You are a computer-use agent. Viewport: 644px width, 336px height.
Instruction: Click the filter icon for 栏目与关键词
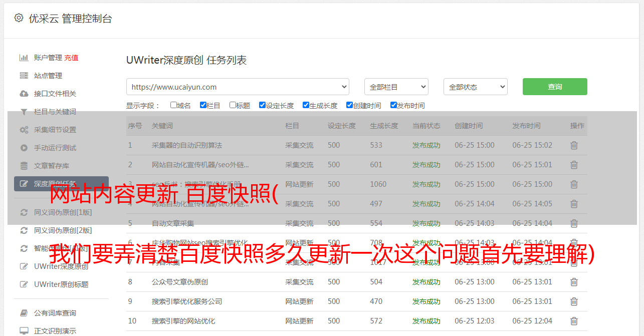coord(24,112)
